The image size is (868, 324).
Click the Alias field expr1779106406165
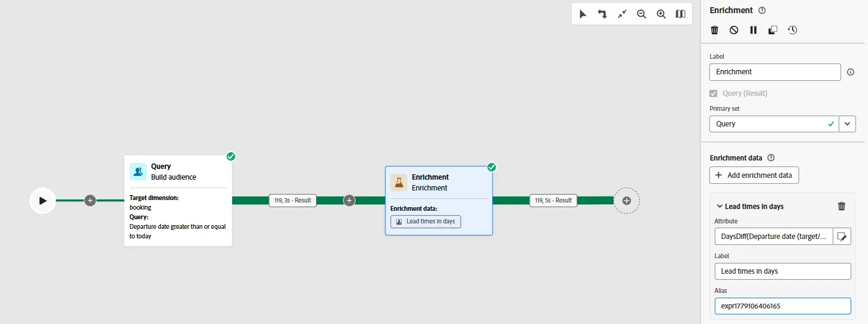point(782,306)
